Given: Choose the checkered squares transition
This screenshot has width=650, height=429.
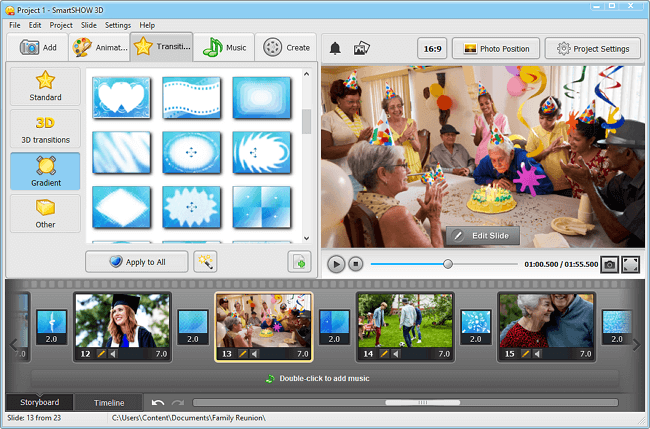Looking at the screenshot, I should click(x=261, y=207).
